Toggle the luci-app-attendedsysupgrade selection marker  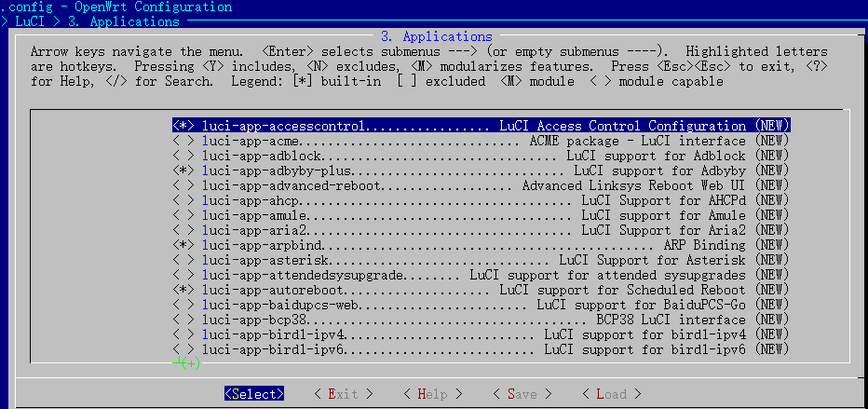pyautogui.click(x=183, y=275)
